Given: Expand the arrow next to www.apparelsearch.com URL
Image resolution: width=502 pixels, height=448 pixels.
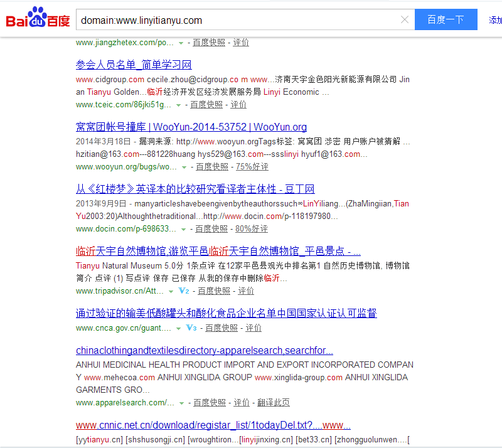Looking at the screenshot, I should point(181,403).
